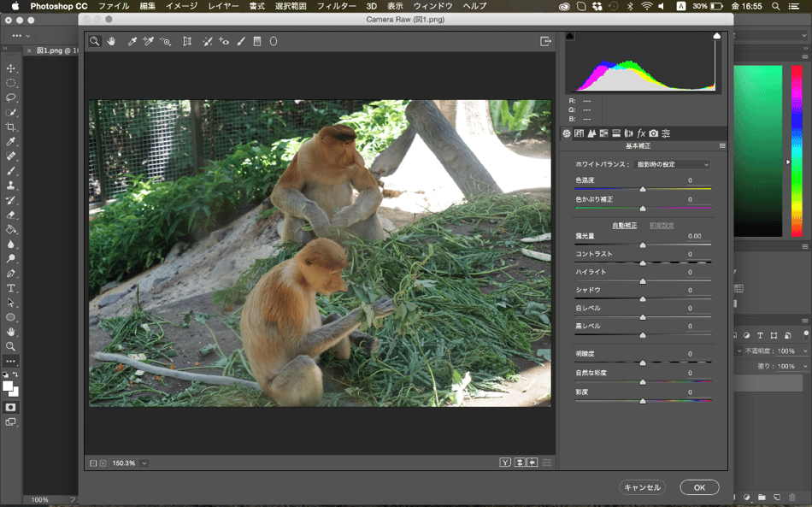Select the Hand tool in Camera Raw

(111, 41)
